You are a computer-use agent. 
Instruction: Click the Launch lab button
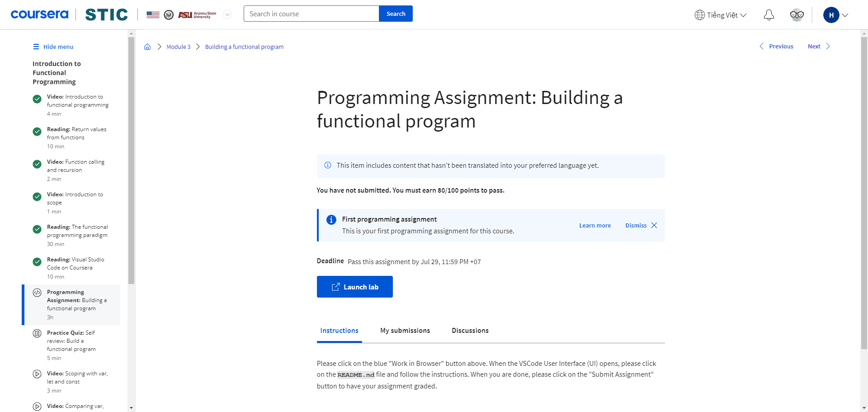[x=355, y=287]
